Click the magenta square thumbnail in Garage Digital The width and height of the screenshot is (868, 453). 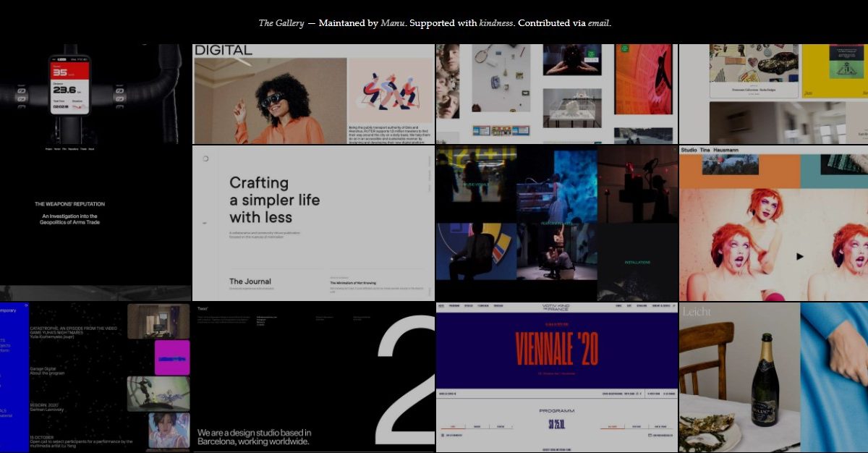[171, 357]
